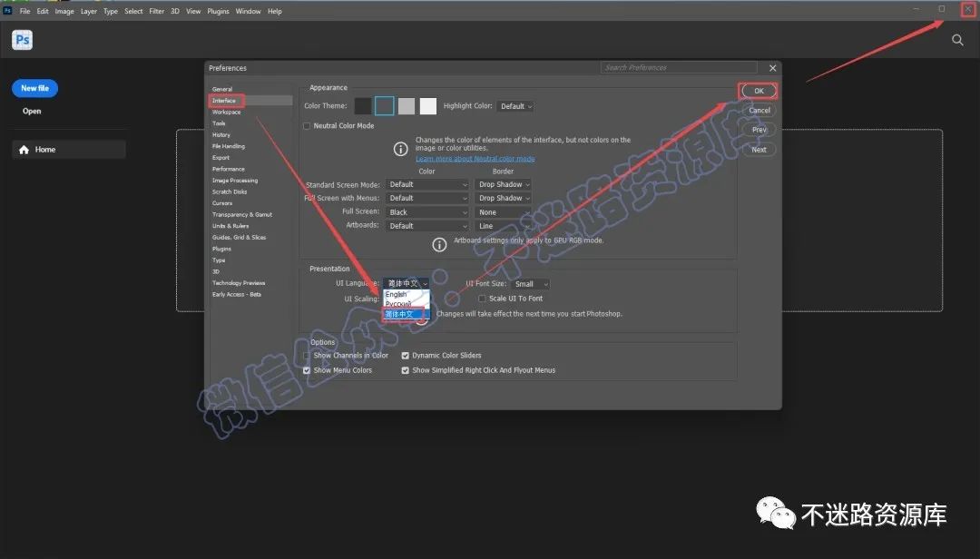Choose English in language list

[x=407, y=294]
